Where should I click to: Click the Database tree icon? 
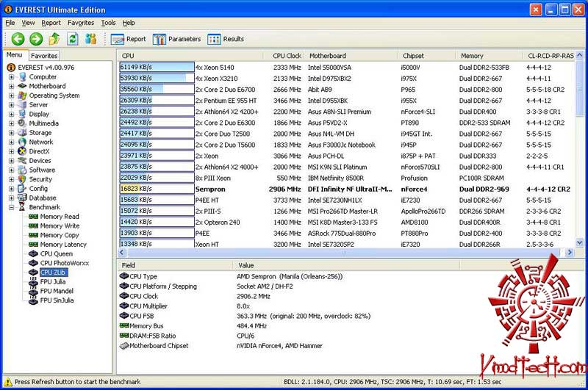(x=23, y=198)
